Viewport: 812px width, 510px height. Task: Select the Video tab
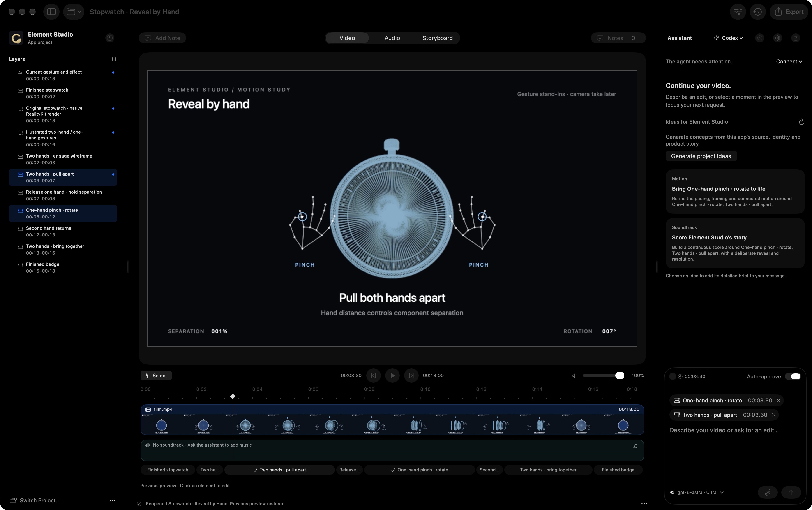(x=347, y=38)
